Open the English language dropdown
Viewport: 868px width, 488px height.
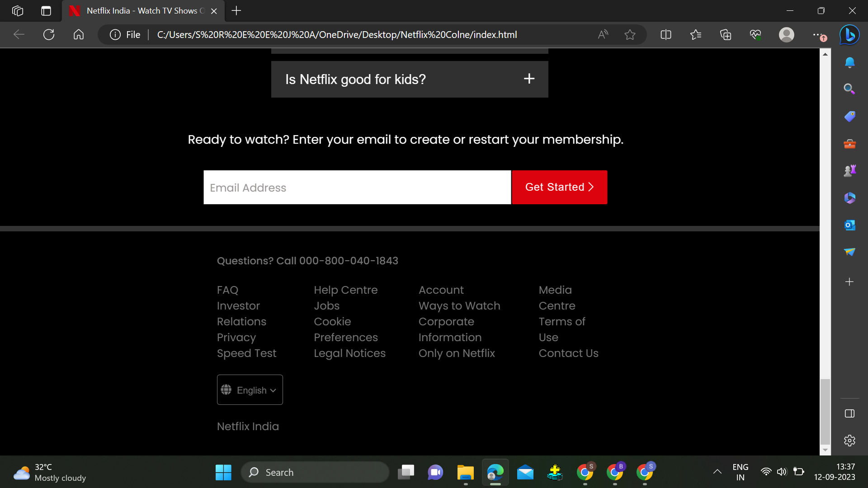pyautogui.click(x=250, y=389)
